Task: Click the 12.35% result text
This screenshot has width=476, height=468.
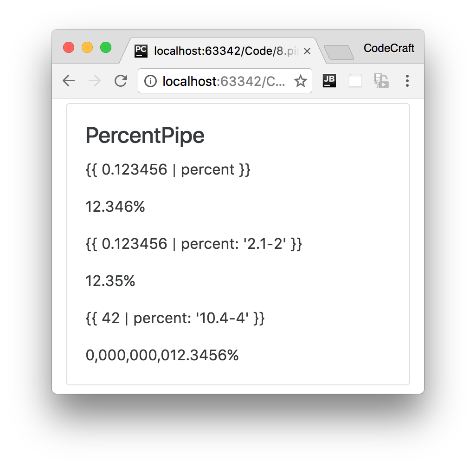Action: tap(110, 281)
